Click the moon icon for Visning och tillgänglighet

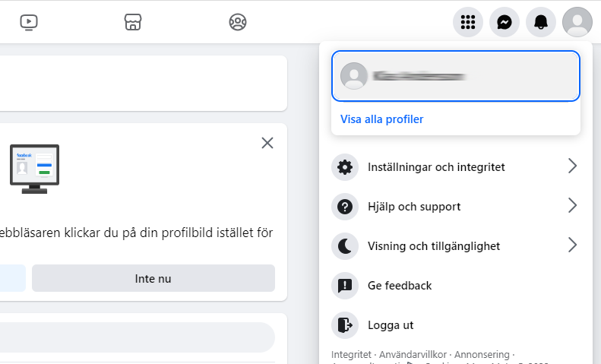tap(345, 246)
